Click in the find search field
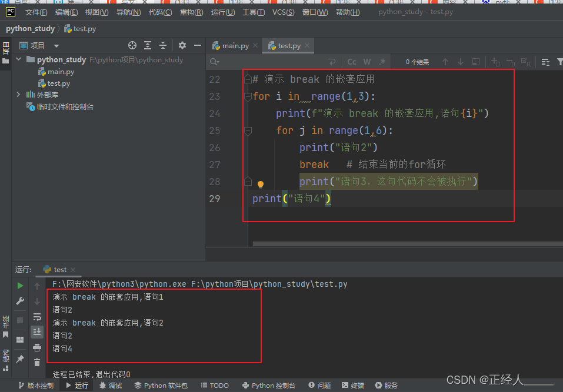 click(x=273, y=62)
